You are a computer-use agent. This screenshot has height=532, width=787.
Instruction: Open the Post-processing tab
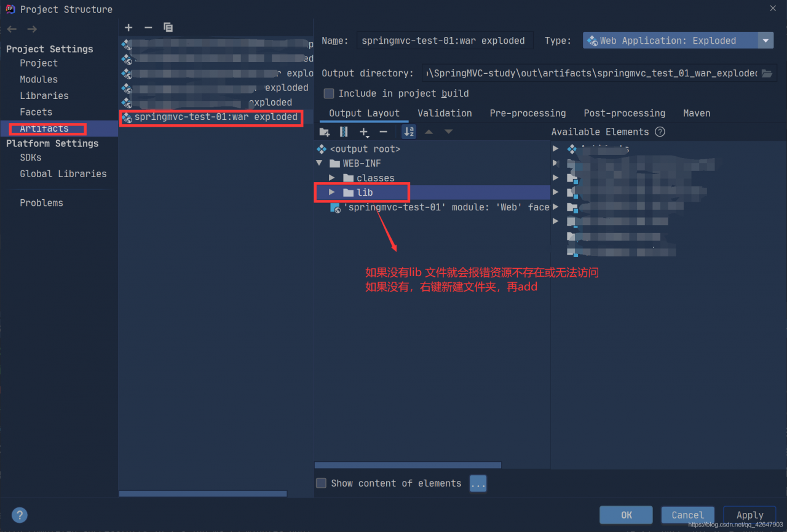624,113
